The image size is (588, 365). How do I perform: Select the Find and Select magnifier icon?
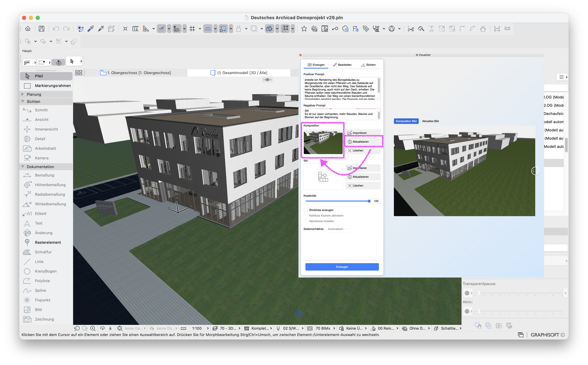(80, 29)
